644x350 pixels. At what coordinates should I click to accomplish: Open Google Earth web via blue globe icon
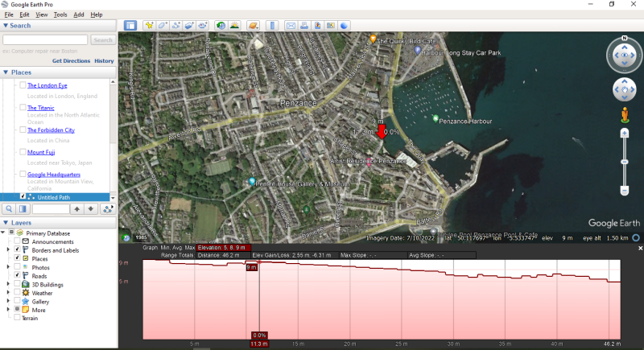tap(345, 26)
